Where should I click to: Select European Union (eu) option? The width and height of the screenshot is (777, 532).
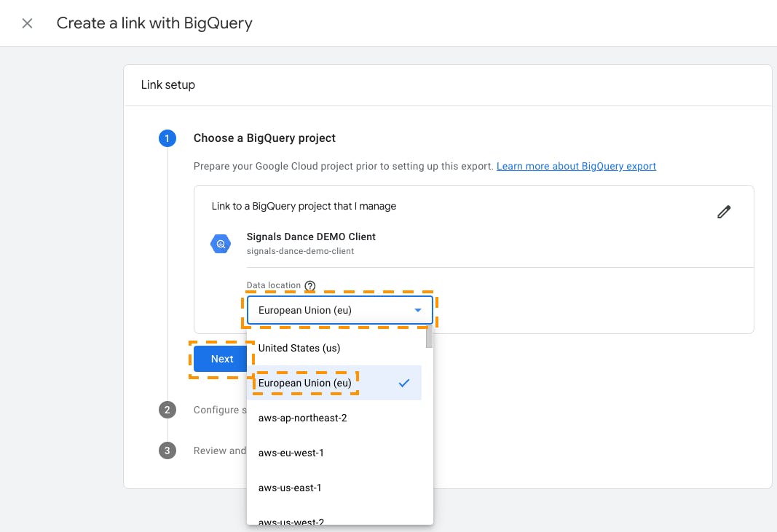point(334,383)
